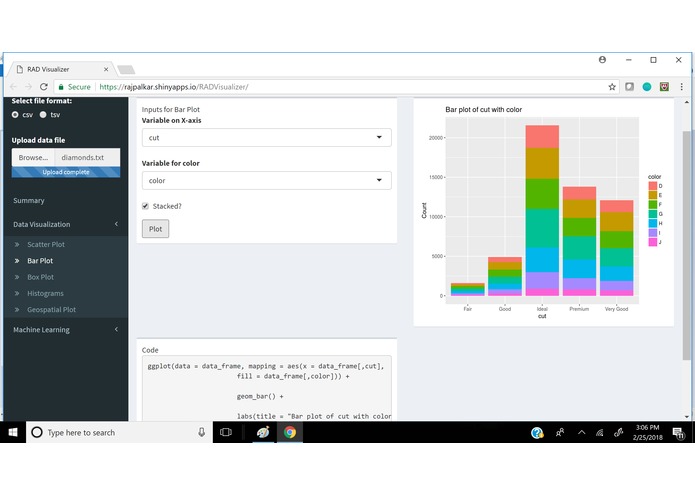Click the Type here to search box
The height and width of the screenshot is (494, 695).
(119, 432)
